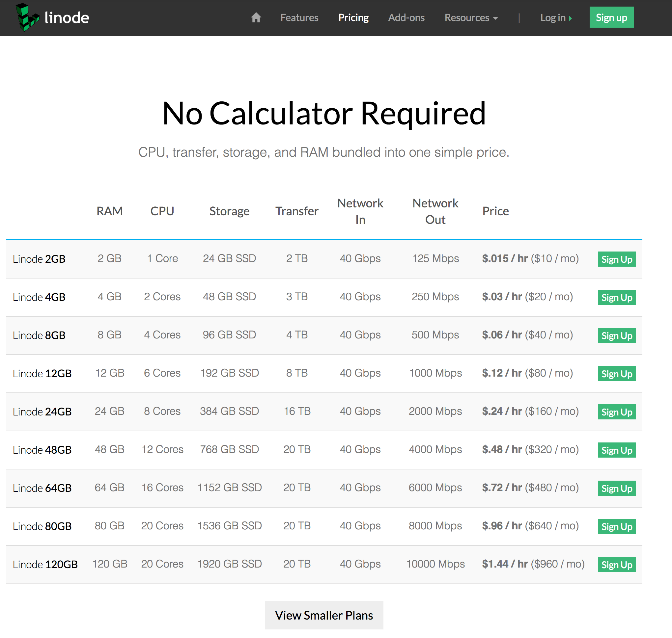Click the RAM column header
The height and width of the screenshot is (638, 672).
click(110, 211)
